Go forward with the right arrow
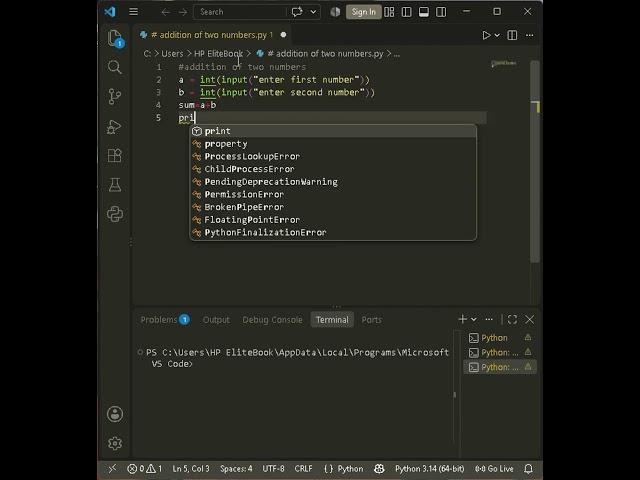 click(183, 12)
